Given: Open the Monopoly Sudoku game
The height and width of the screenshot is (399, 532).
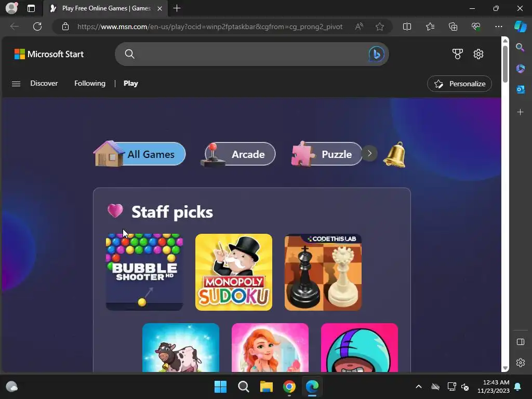Looking at the screenshot, I should tap(234, 272).
